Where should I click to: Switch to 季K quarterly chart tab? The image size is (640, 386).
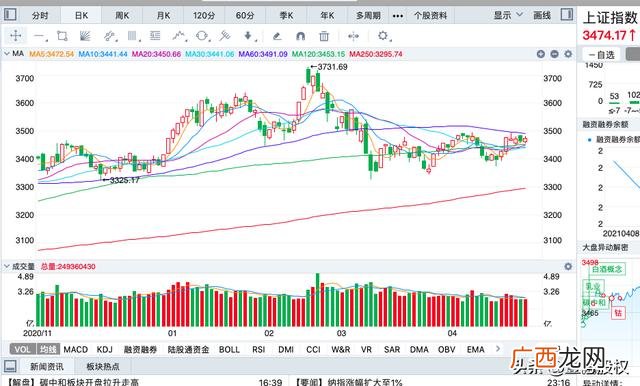pos(286,16)
